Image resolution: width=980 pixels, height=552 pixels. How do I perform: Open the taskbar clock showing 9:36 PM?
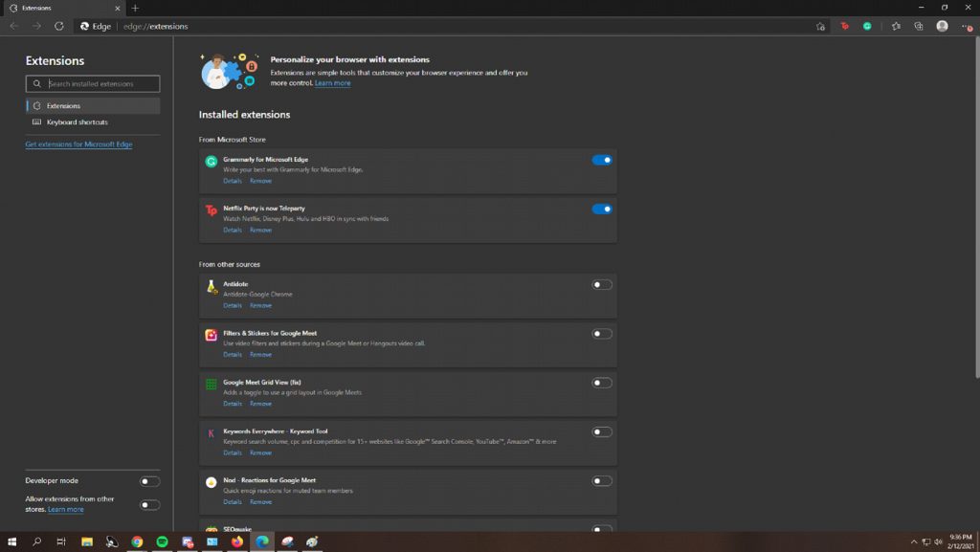tap(961, 542)
